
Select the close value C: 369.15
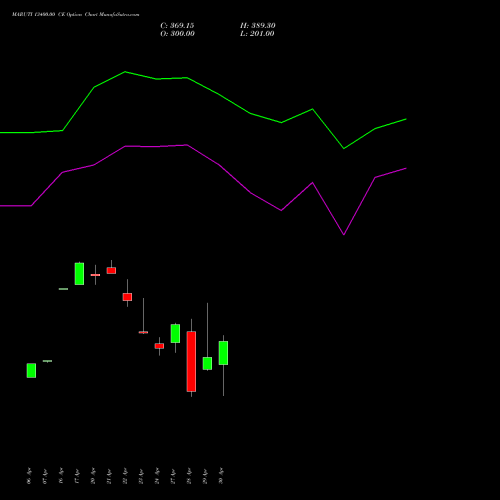tap(177, 26)
